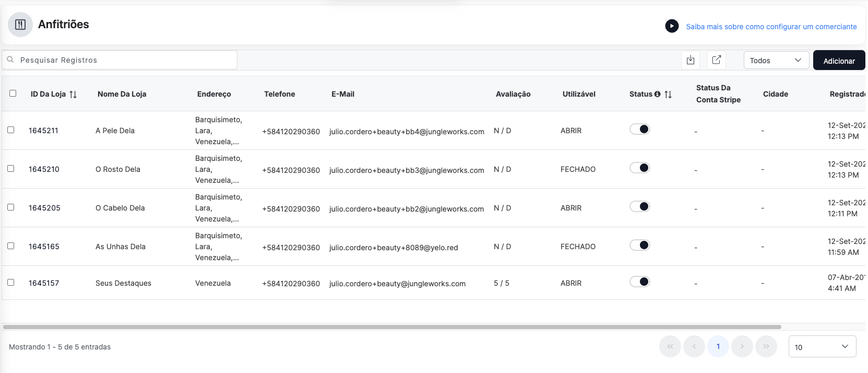Go to the last page arrow
The image size is (868, 373).
click(x=766, y=346)
